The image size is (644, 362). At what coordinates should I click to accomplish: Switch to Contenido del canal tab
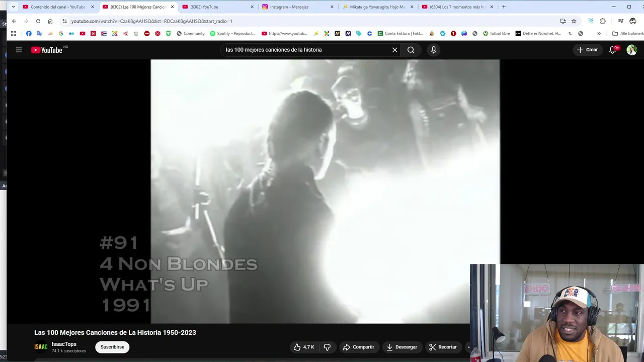[x=58, y=7]
